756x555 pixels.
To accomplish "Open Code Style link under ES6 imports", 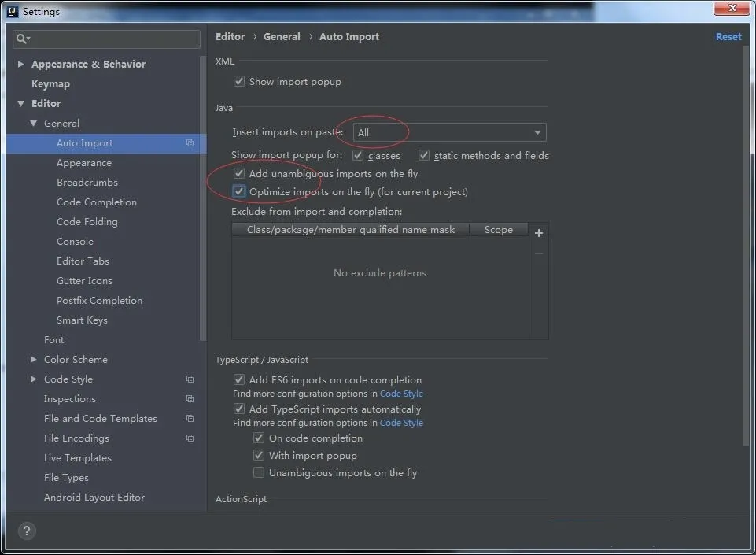I will tap(401, 394).
